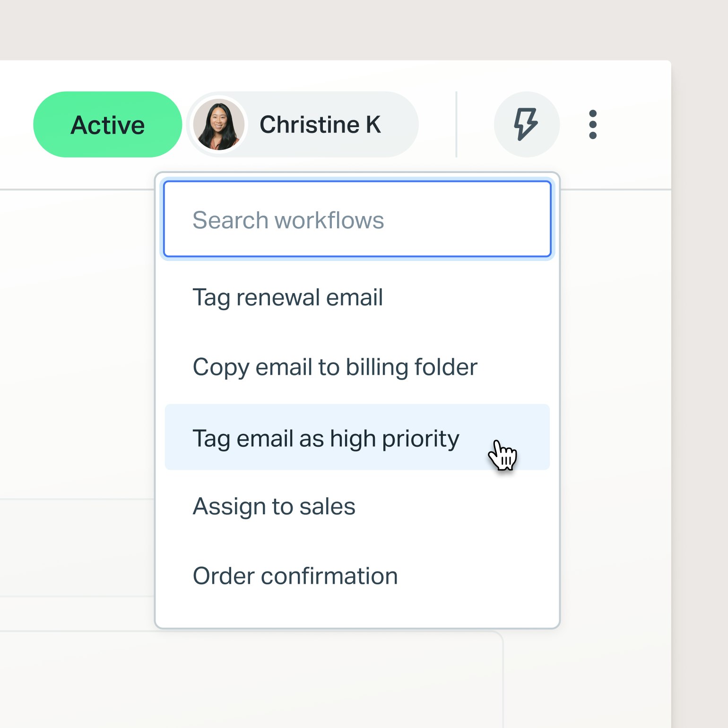Click the first workflow below the search box
The width and height of the screenshot is (728, 728).
pyautogui.click(x=287, y=297)
